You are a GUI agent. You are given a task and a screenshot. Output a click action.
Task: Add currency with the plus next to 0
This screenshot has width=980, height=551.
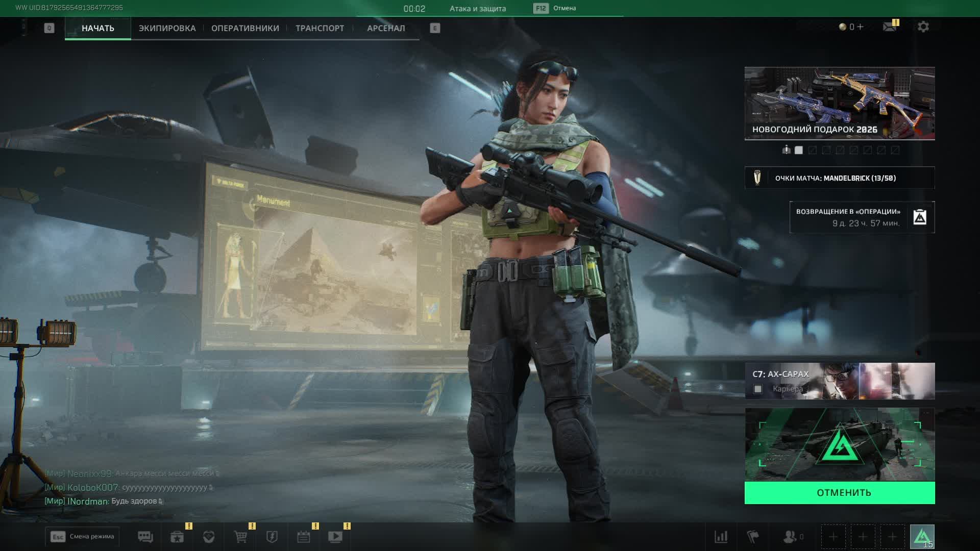[x=861, y=27]
